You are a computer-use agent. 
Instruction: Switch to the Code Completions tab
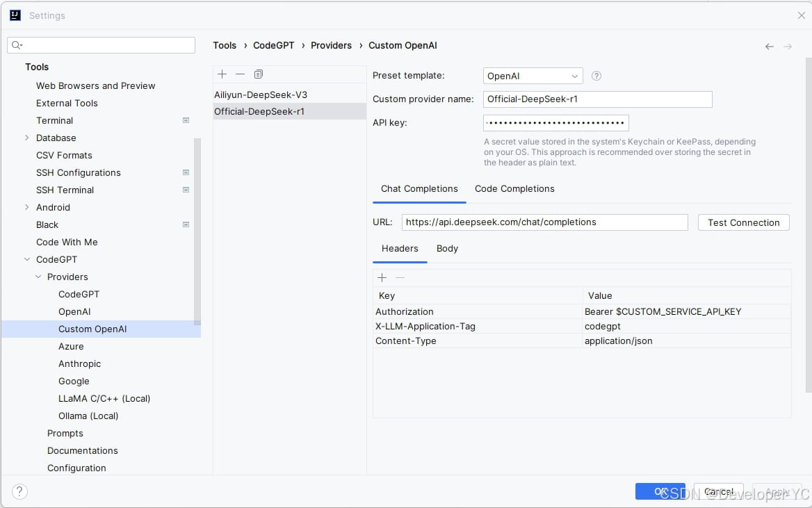(514, 189)
